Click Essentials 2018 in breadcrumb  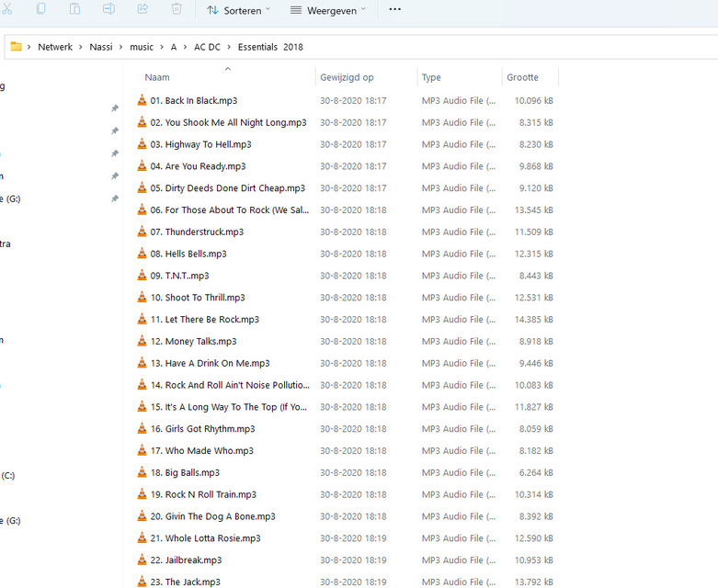tap(270, 47)
